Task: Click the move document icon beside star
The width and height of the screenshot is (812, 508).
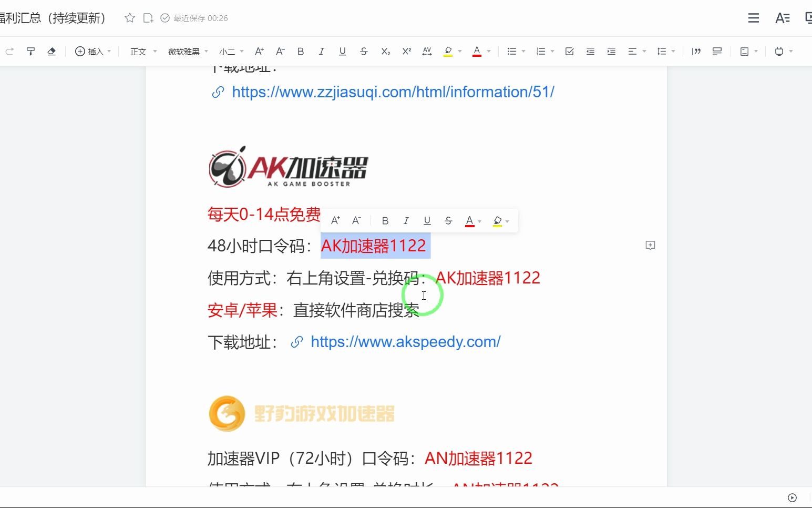Action: [x=148, y=18]
